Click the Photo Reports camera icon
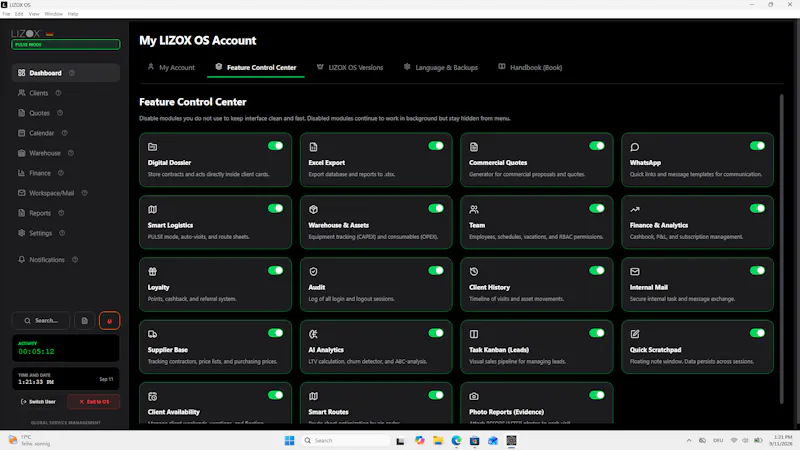 (474, 396)
